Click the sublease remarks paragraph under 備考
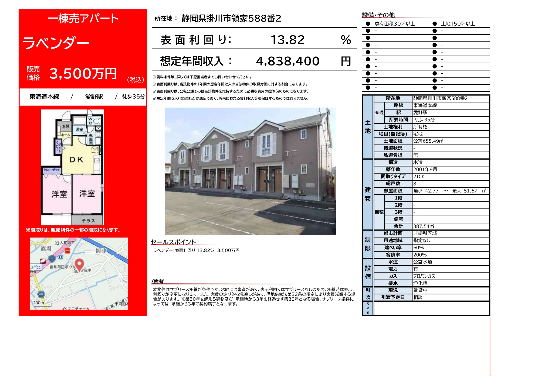The height and width of the screenshot is (392, 555). coord(254,297)
